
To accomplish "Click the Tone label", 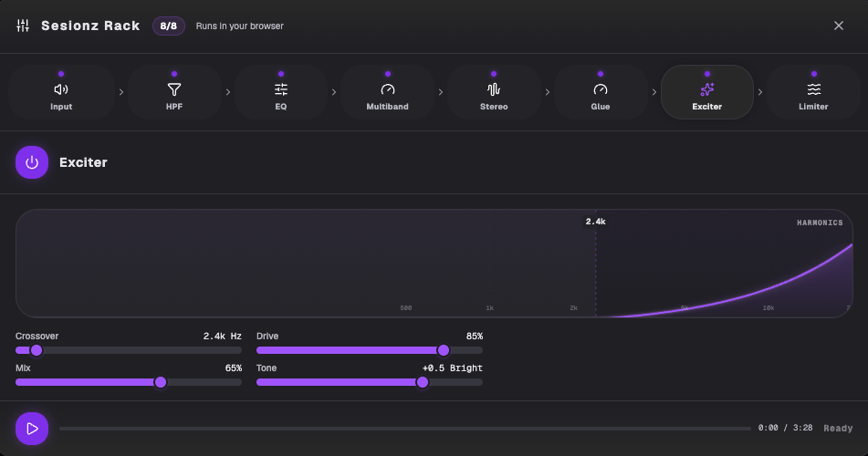I will point(267,368).
